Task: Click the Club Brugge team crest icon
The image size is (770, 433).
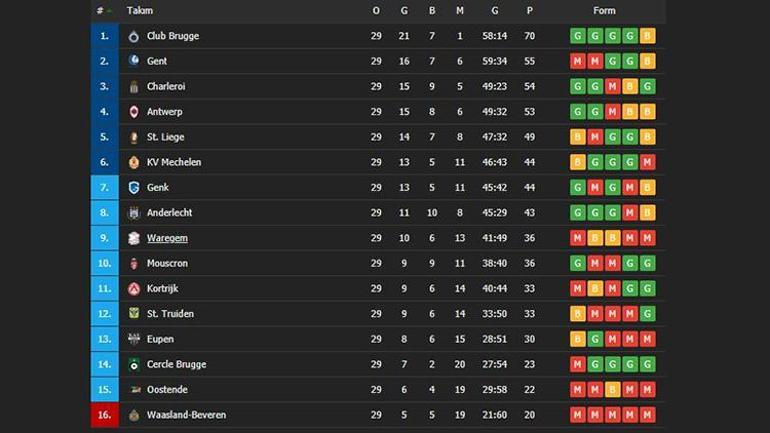Action: 134,36
